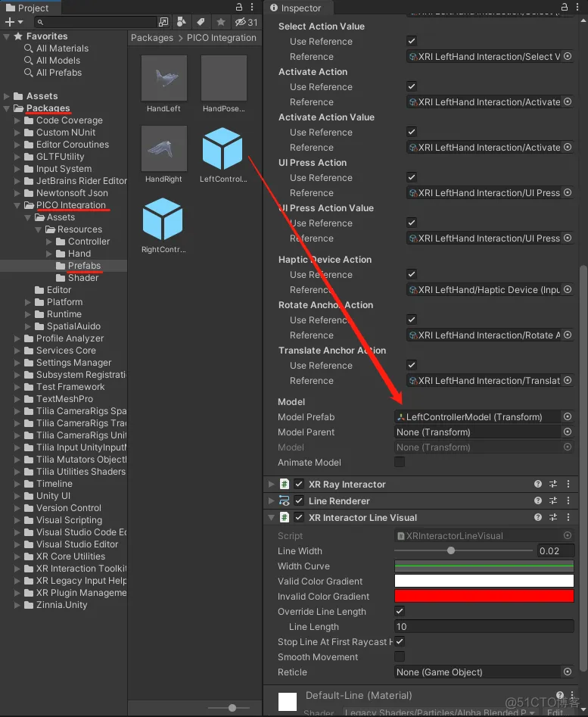Select the XR Interaction Toolkit package folder
This screenshot has width=588, height=717.
pyautogui.click(x=81, y=569)
